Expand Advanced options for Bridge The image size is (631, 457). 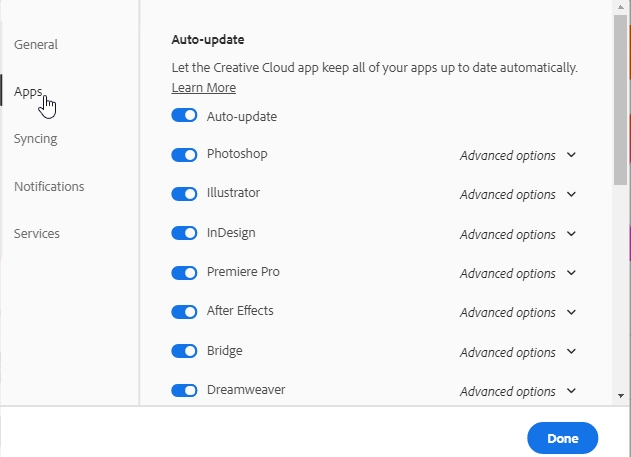[517, 352]
